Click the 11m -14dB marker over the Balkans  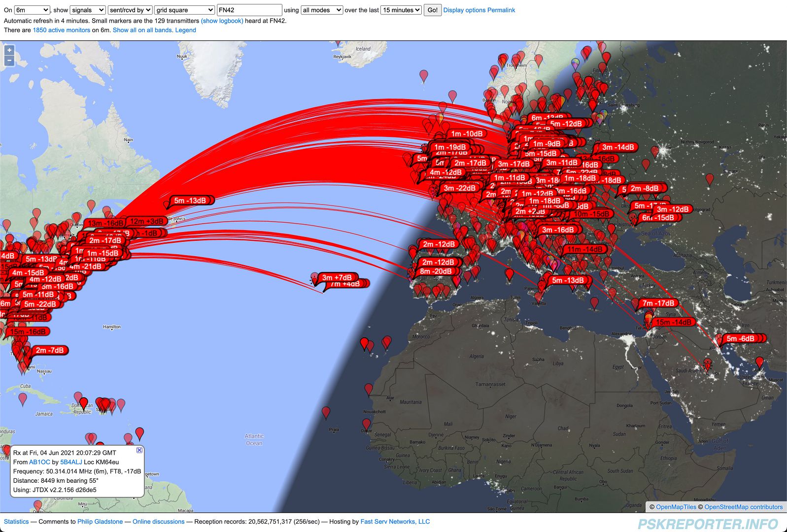[x=584, y=250]
